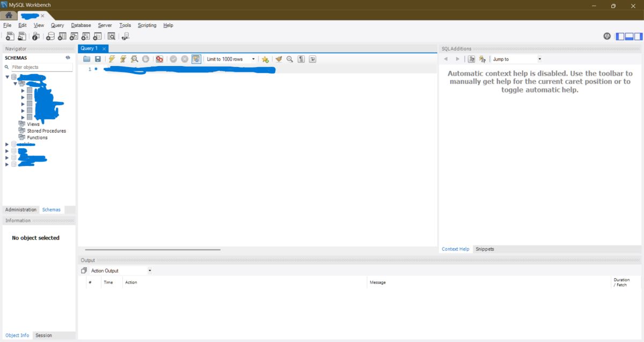
Task: Toggle invisible characters display
Action: tap(301, 59)
